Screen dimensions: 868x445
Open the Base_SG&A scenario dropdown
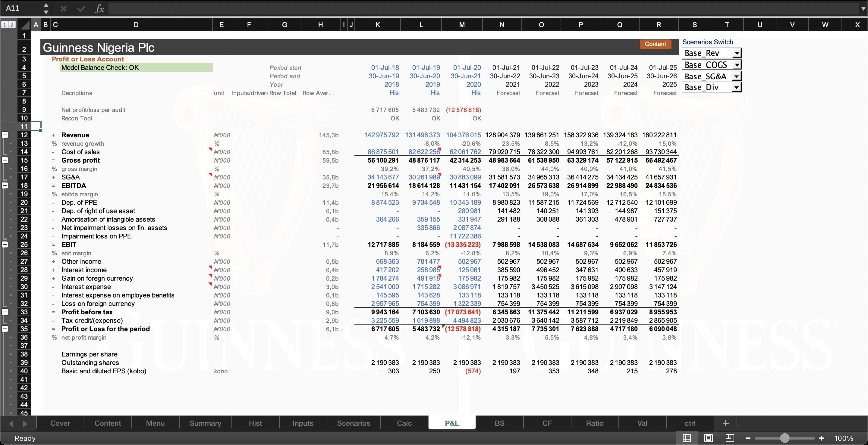coord(737,76)
